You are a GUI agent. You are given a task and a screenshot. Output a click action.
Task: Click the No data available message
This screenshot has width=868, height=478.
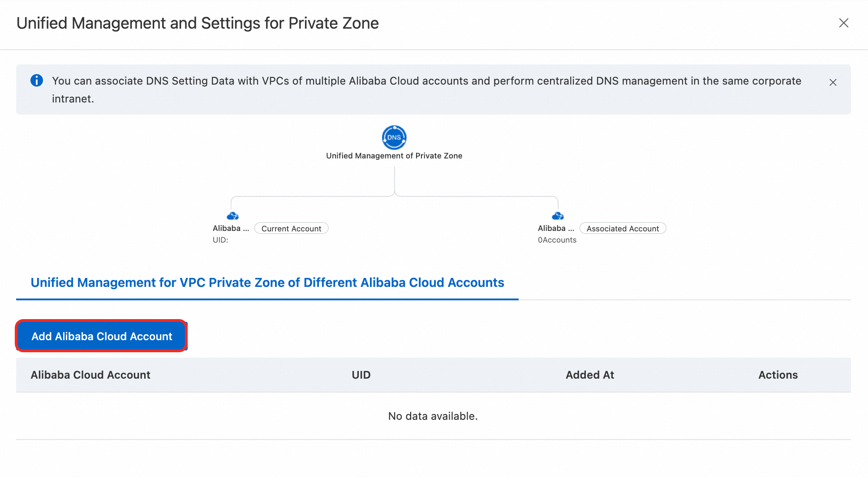point(433,416)
